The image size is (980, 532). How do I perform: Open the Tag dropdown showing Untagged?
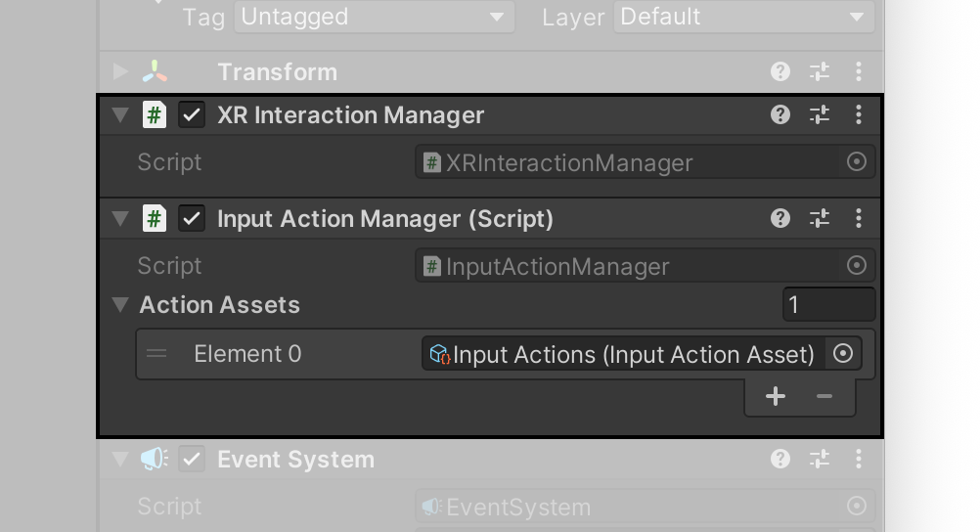click(375, 17)
